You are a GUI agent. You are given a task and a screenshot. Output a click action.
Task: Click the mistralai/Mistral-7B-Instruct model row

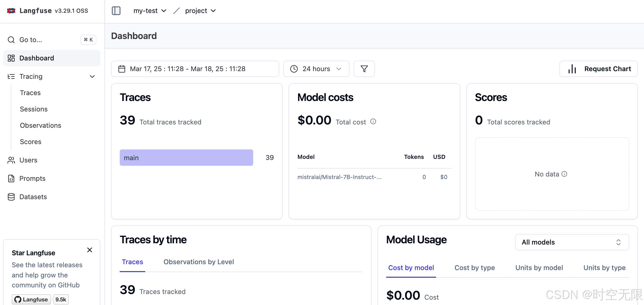[374, 177]
